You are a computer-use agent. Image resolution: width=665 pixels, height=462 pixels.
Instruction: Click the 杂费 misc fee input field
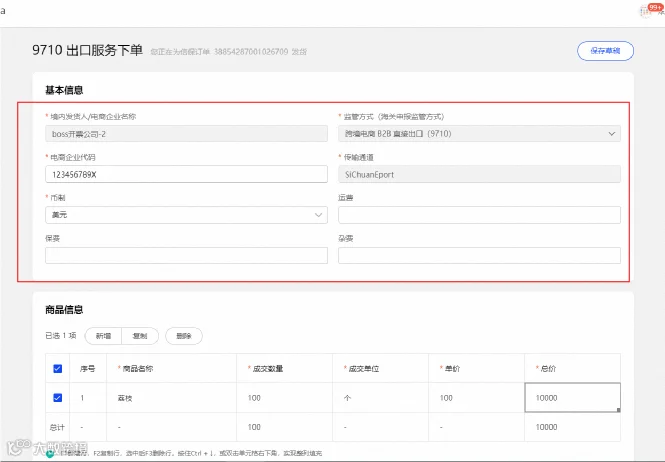click(479, 255)
